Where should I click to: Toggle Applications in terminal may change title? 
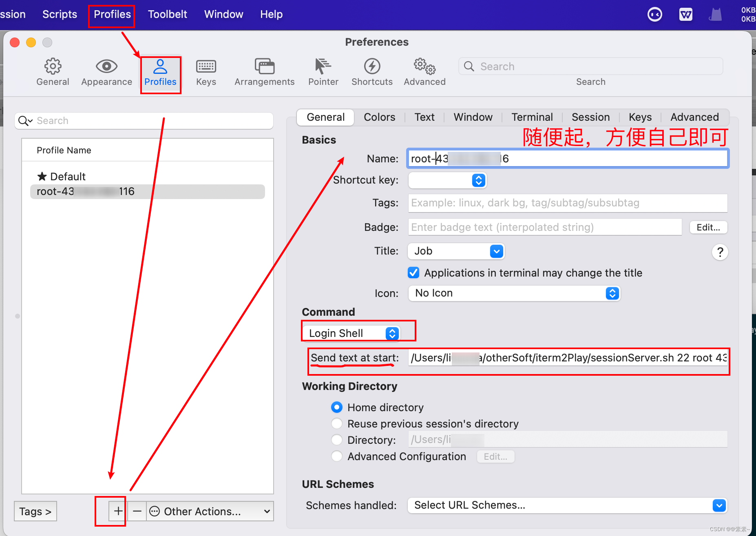413,273
